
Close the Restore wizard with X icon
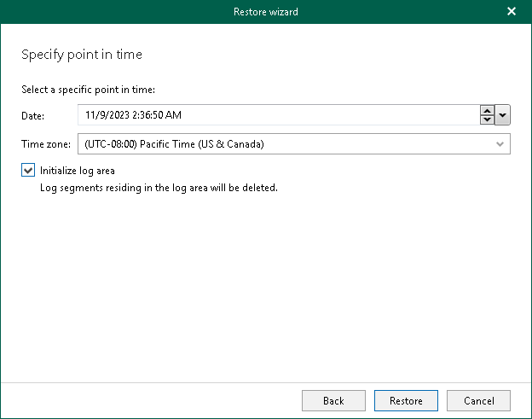(512, 11)
